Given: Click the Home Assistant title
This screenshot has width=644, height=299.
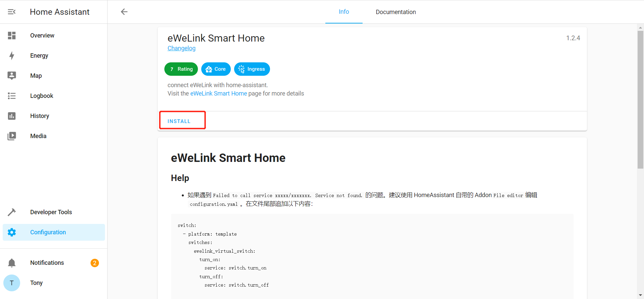Looking at the screenshot, I should [x=60, y=12].
